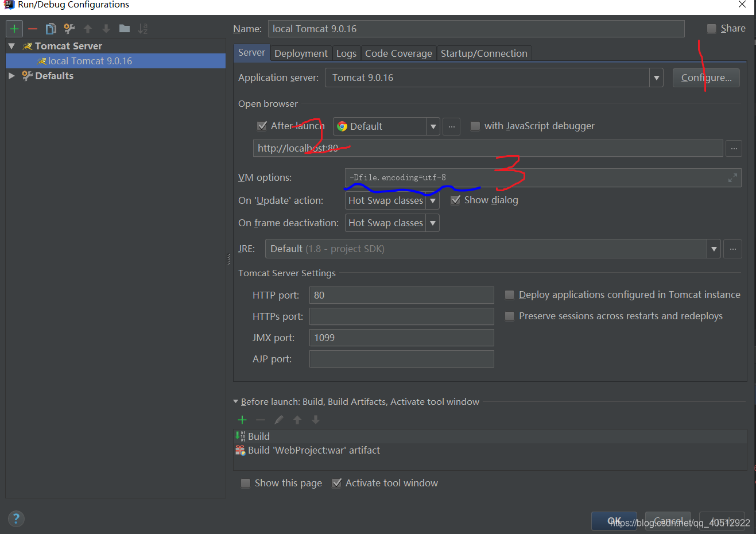Switch to the Startup/Connection tab
756x534 pixels.
[x=484, y=53]
